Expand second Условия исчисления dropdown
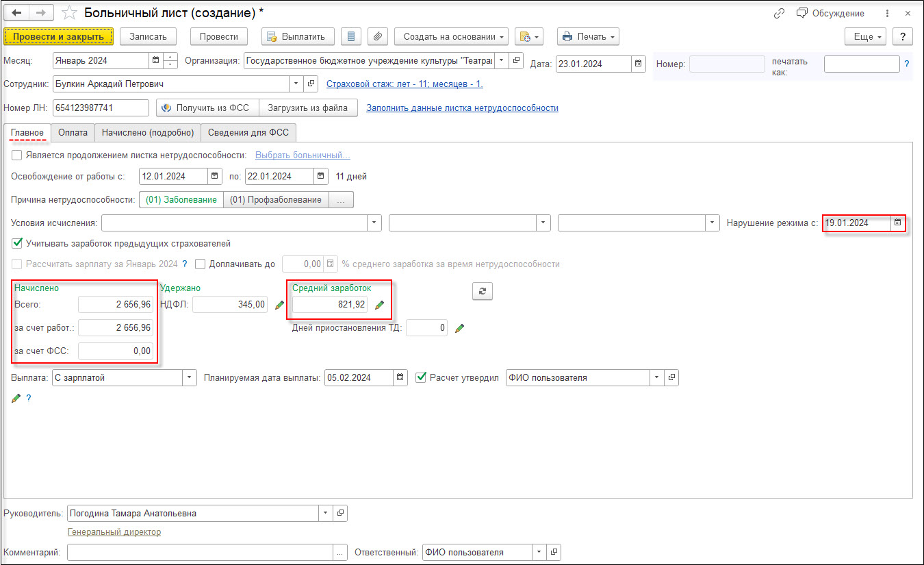 [x=543, y=223]
